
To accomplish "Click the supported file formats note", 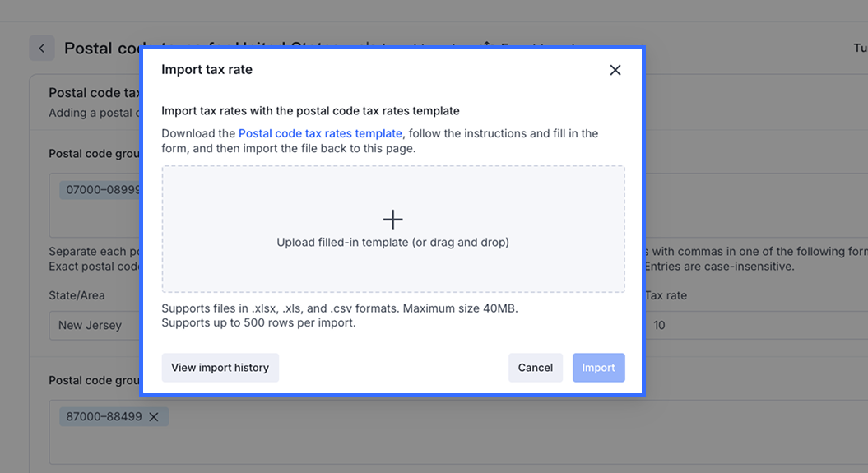I will point(340,308).
